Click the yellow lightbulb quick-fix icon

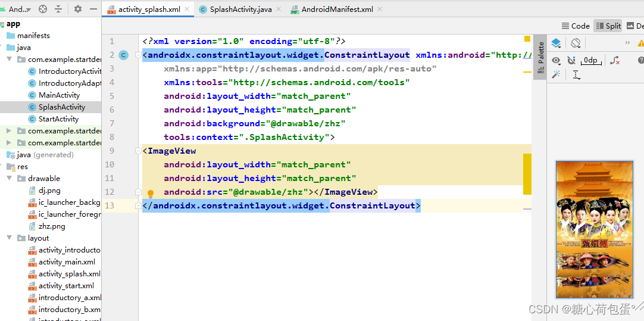151,193
